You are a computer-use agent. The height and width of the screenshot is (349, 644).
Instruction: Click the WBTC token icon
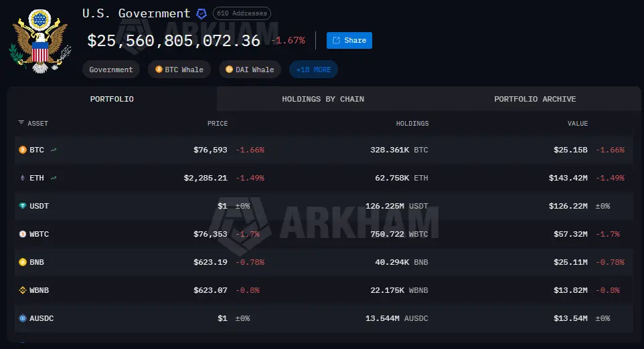click(x=22, y=234)
